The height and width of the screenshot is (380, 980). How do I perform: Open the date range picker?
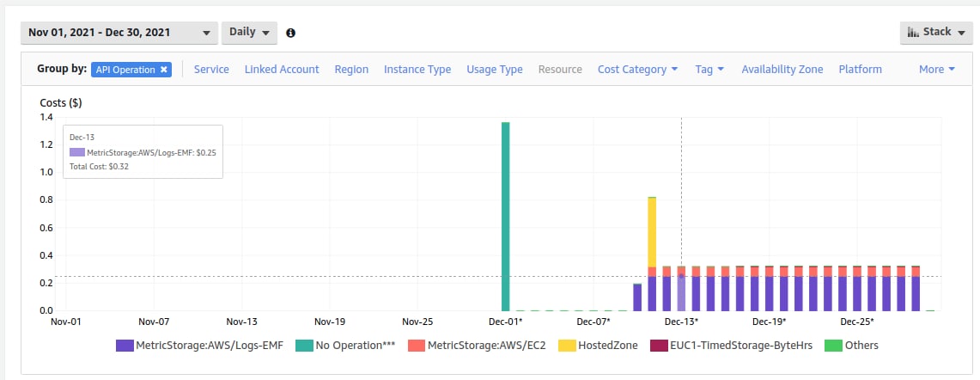[x=119, y=33]
